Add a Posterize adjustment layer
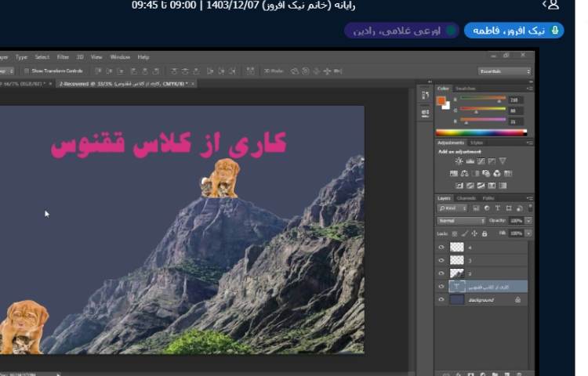Screen dimensions: 588x376 click(x=470, y=186)
